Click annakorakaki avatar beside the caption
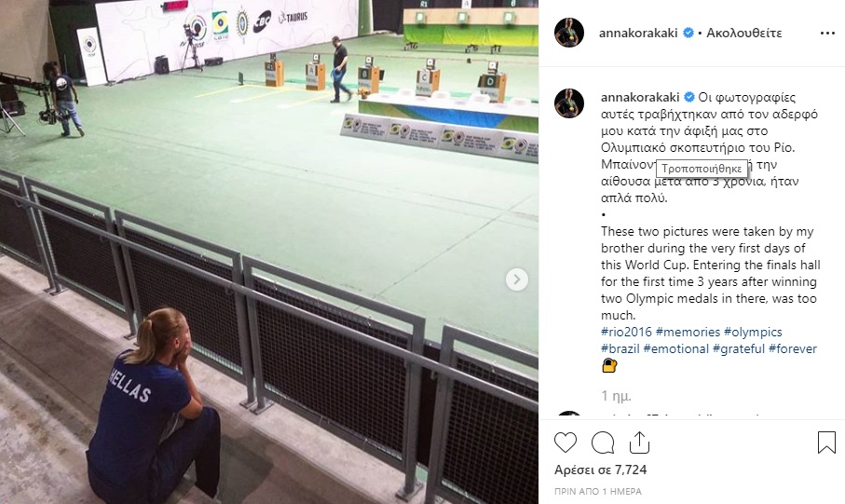This screenshot has width=845, height=504. [569, 103]
